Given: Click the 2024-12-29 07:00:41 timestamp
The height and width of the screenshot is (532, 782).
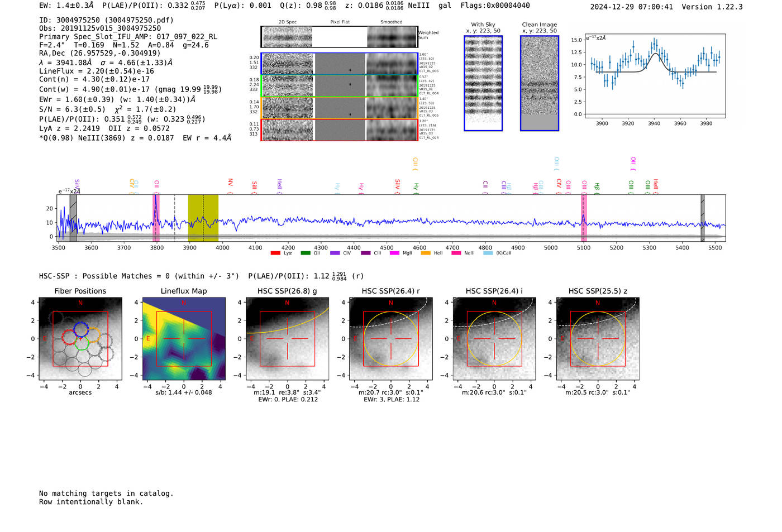Looking at the screenshot, I should (x=632, y=7).
